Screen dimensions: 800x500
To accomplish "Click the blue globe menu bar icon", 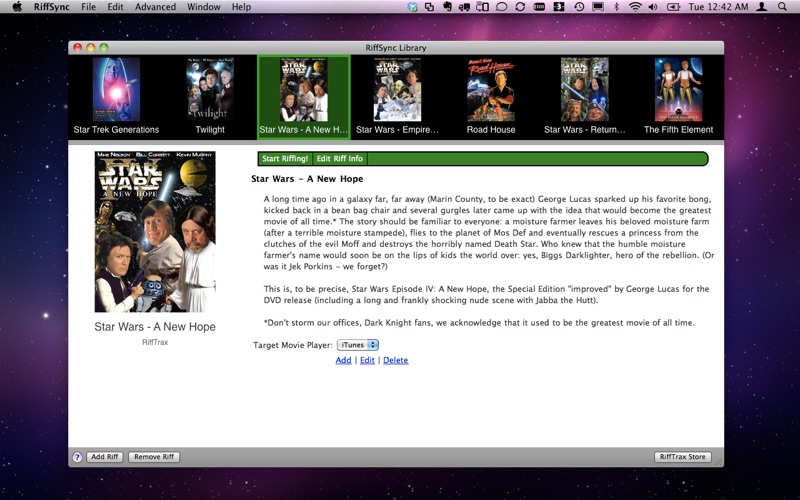I will coord(413,7).
